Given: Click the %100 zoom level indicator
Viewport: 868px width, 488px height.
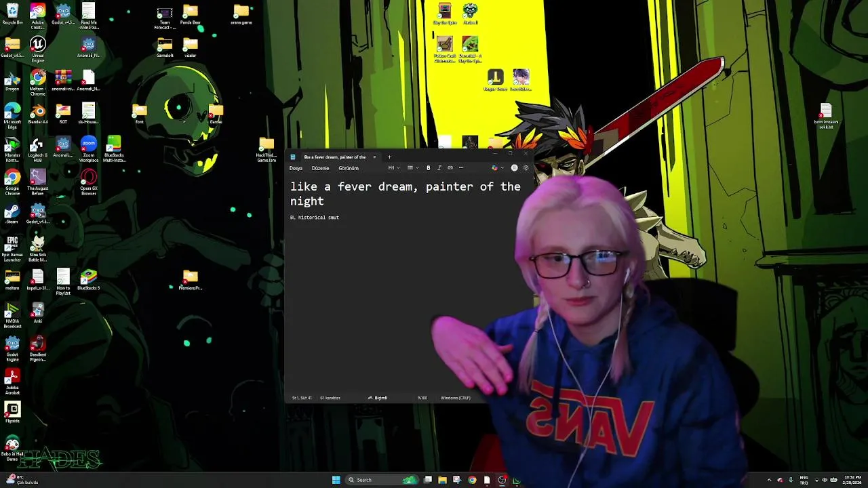Looking at the screenshot, I should (x=422, y=398).
